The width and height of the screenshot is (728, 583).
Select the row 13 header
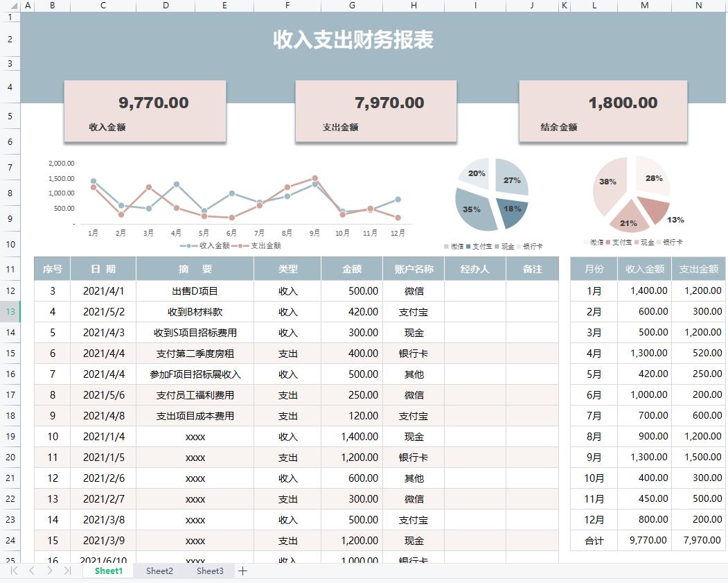tap(10, 312)
